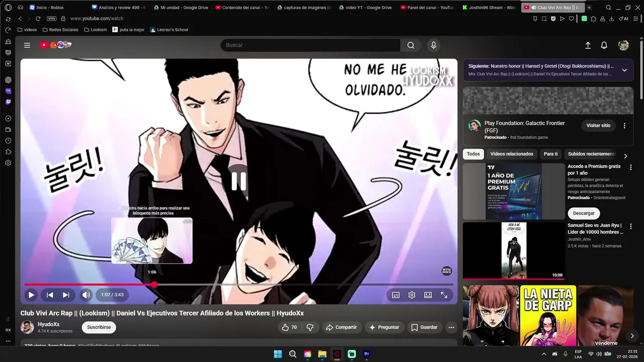Start voice search with the microphone icon
The width and height of the screenshot is (644, 362).
coord(434,45)
